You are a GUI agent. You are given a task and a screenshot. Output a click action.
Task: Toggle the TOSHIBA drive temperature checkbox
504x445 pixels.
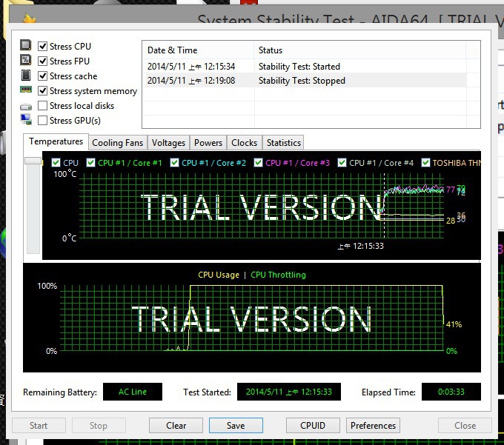(x=425, y=163)
